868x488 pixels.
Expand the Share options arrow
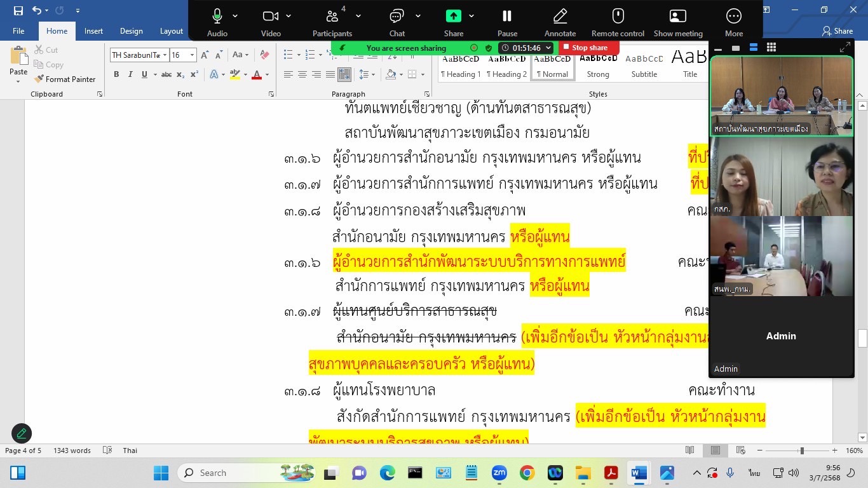(471, 16)
